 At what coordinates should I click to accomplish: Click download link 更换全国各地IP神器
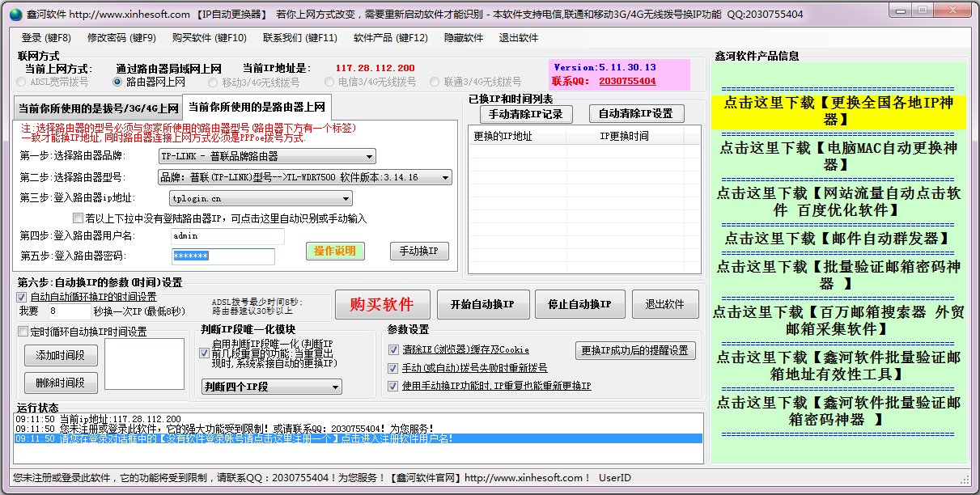(838, 111)
